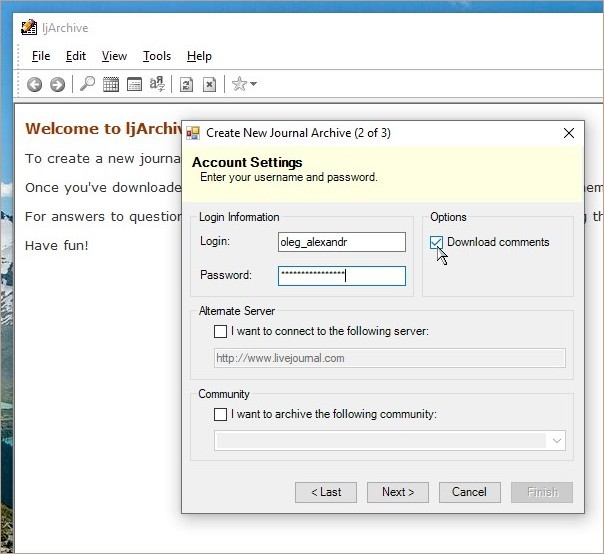Click the ljArchive application icon in title bar
604x554 pixels.
pyautogui.click(x=29, y=27)
